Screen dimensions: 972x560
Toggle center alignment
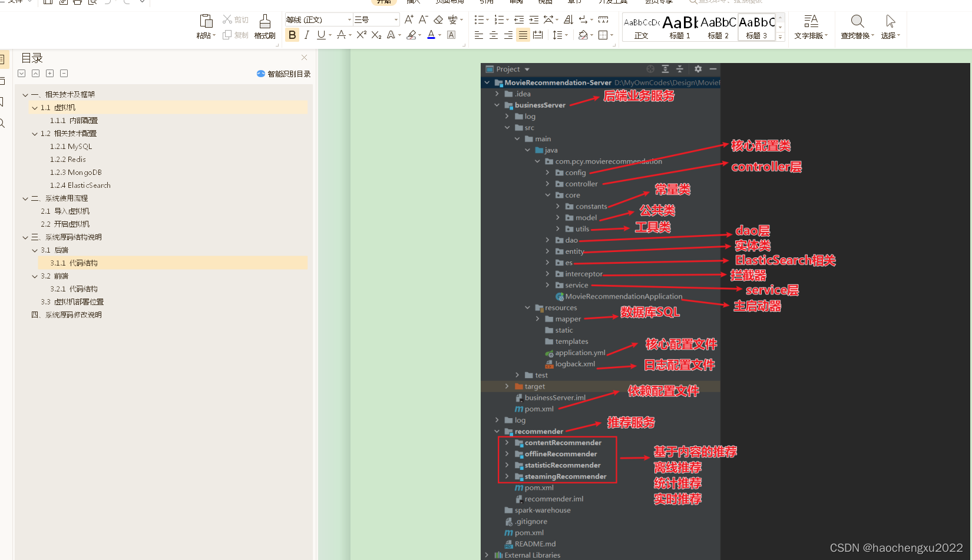coord(494,35)
